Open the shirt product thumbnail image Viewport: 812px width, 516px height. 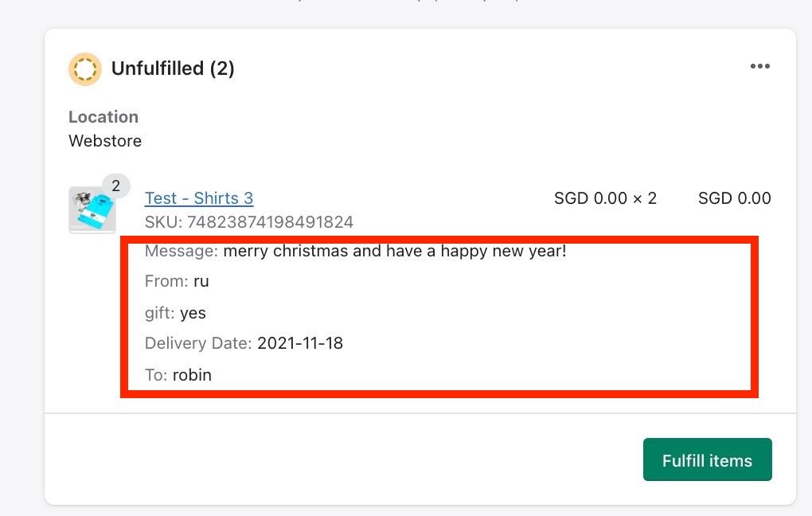(x=91, y=211)
